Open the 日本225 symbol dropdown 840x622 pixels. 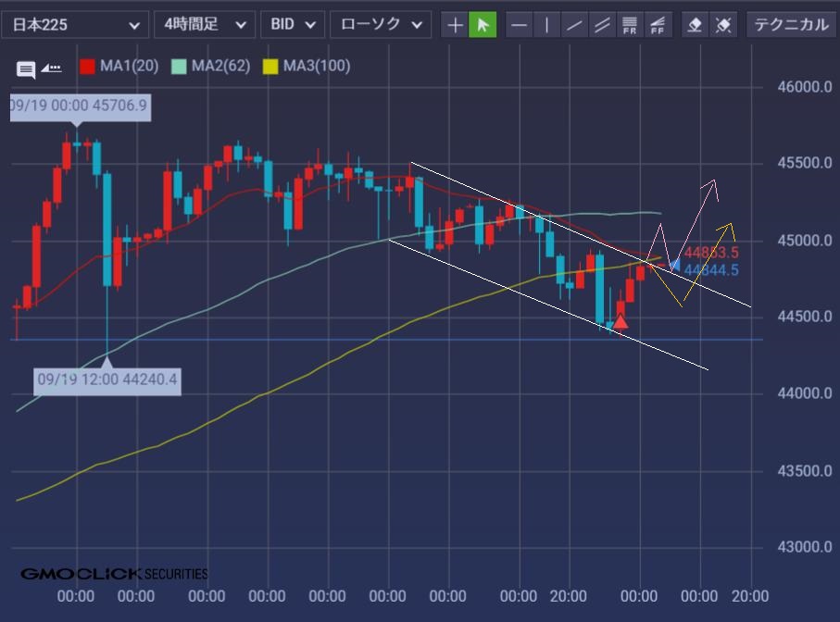[74, 25]
